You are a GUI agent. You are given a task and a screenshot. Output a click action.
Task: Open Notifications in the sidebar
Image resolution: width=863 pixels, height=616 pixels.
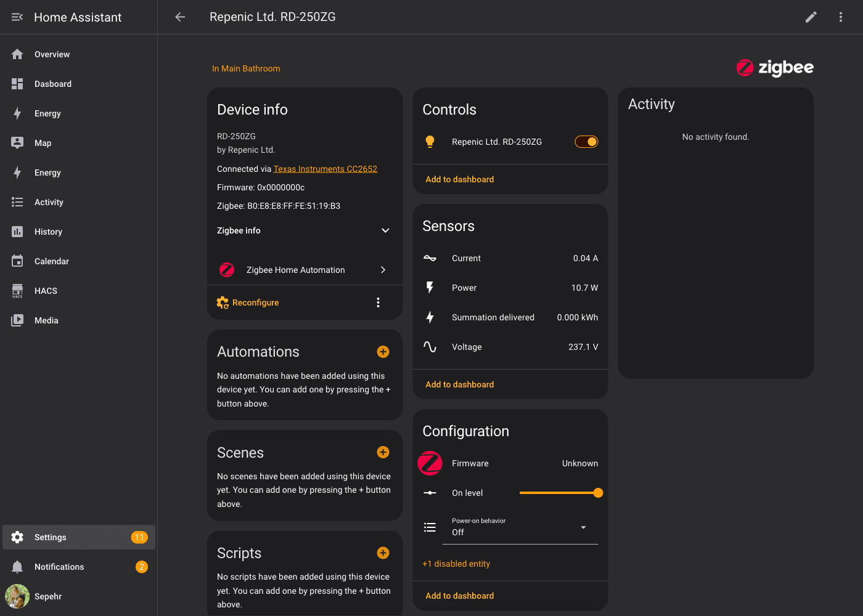[79, 567]
